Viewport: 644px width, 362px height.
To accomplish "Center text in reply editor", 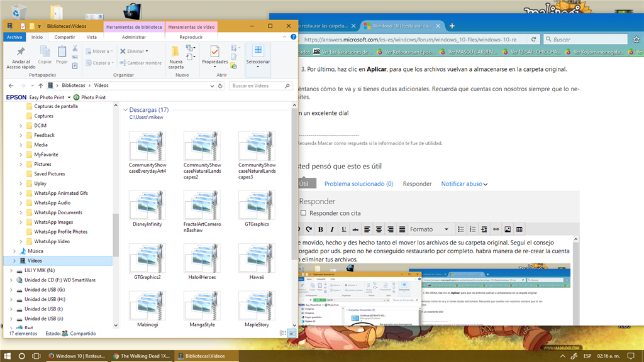I will click(379, 229).
